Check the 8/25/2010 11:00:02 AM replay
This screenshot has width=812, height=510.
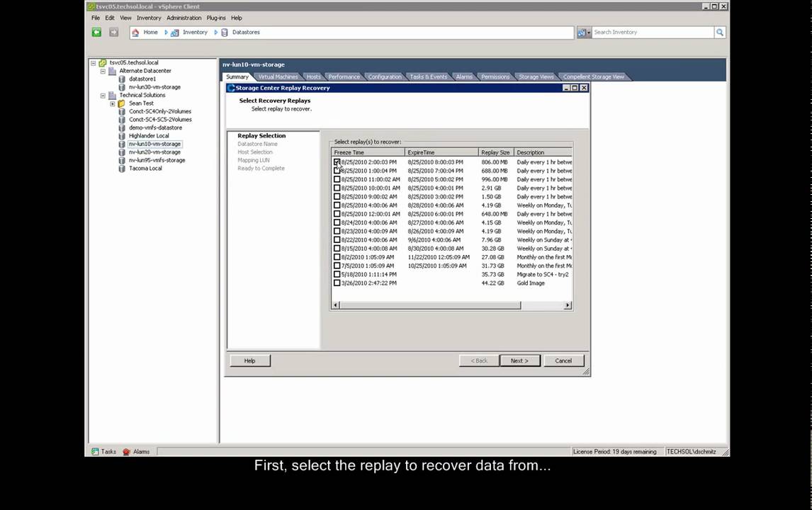coord(337,179)
